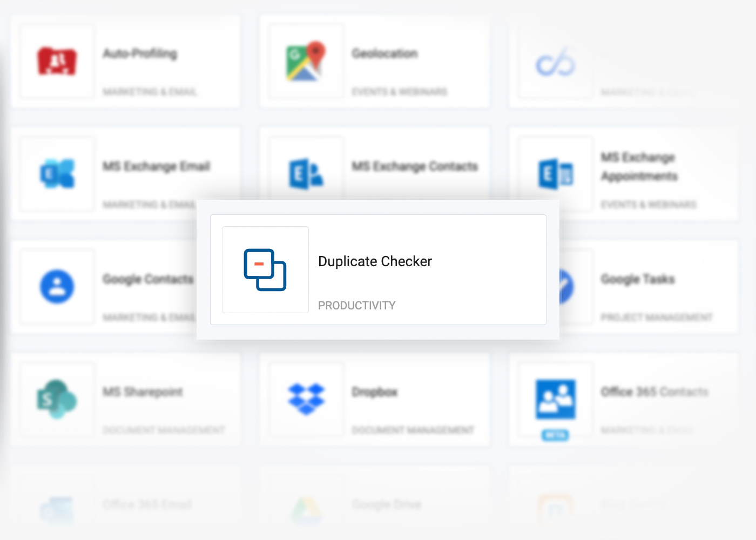Image resolution: width=756 pixels, height=540 pixels.
Task: Select the Office 365 Contacts icon
Action: pyautogui.click(x=555, y=401)
